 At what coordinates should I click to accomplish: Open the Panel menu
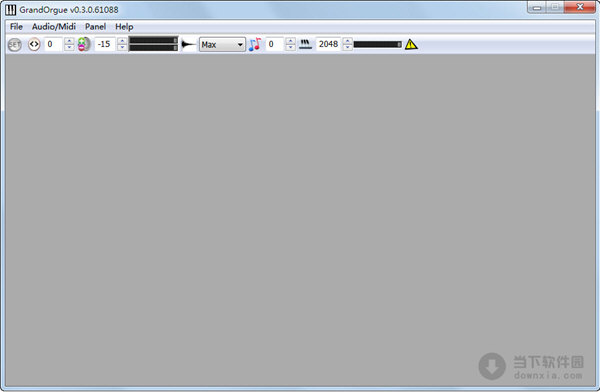[95, 26]
